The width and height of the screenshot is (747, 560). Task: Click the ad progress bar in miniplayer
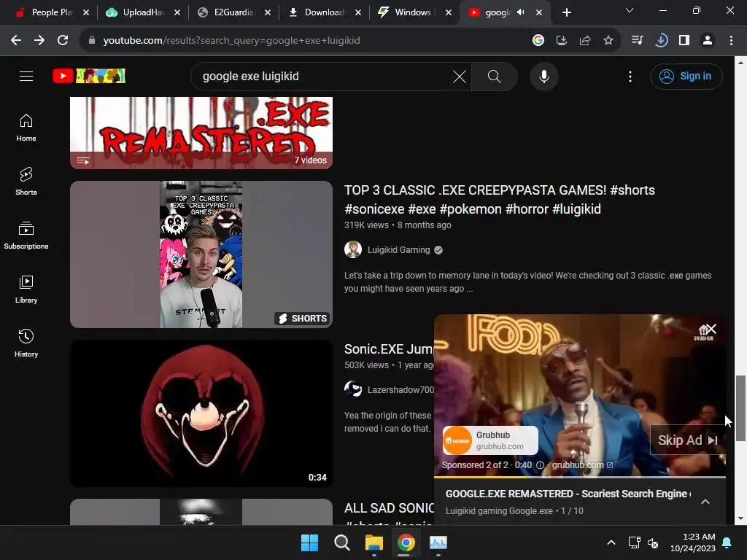(x=580, y=477)
